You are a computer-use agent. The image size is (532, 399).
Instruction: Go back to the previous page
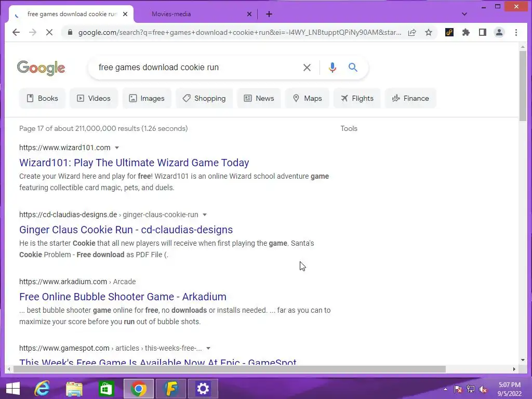click(16, 32)
